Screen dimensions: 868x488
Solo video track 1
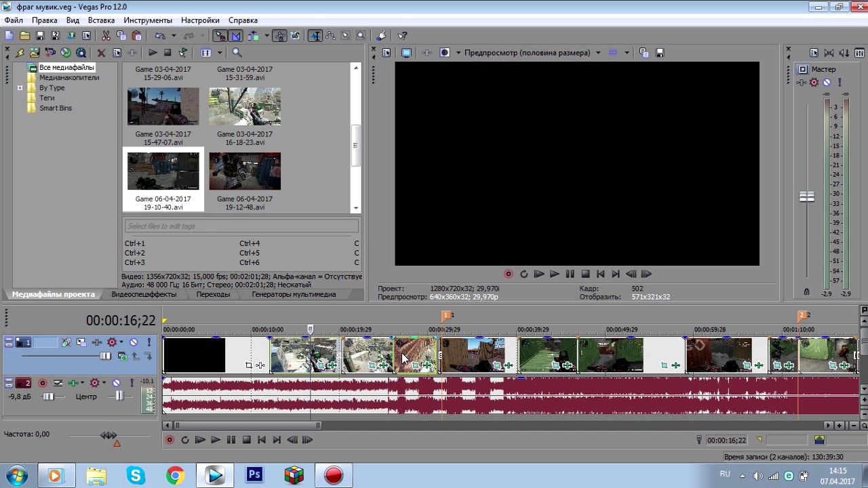[149, 342]
